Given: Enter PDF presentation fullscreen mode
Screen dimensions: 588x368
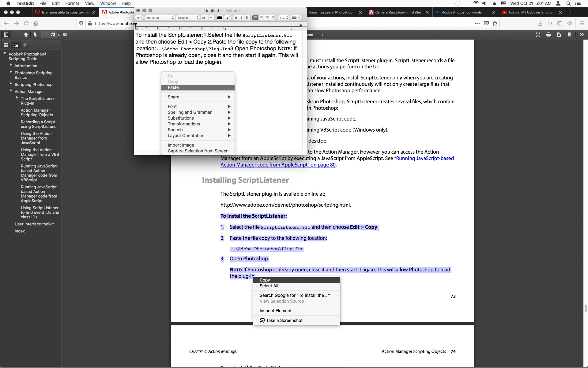Looking at the screenshot, I should tap(538, 35).
